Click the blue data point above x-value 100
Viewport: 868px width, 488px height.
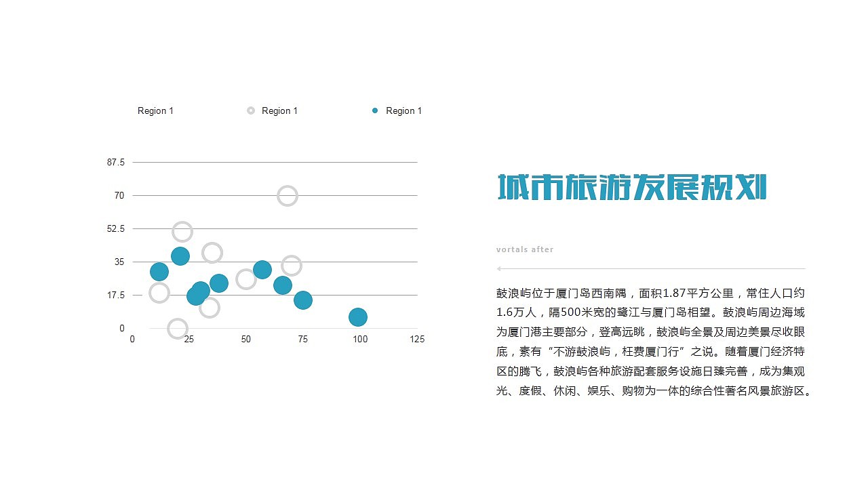[x=358, y=317]
